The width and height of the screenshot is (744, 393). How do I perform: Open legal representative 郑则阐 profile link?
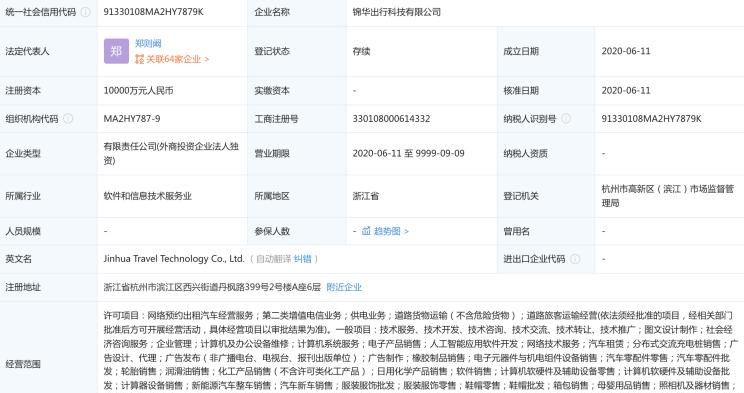pyautogui.click(x=148, y=44)
